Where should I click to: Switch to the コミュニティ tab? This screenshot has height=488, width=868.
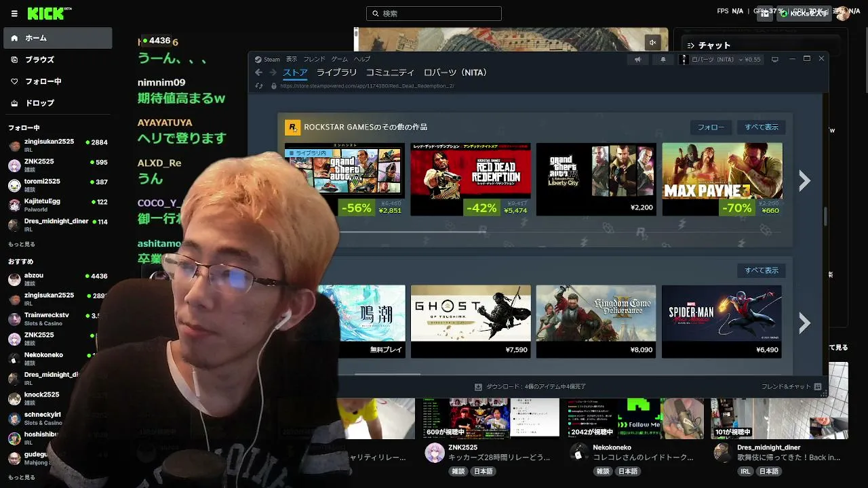[x=390, y=73]
